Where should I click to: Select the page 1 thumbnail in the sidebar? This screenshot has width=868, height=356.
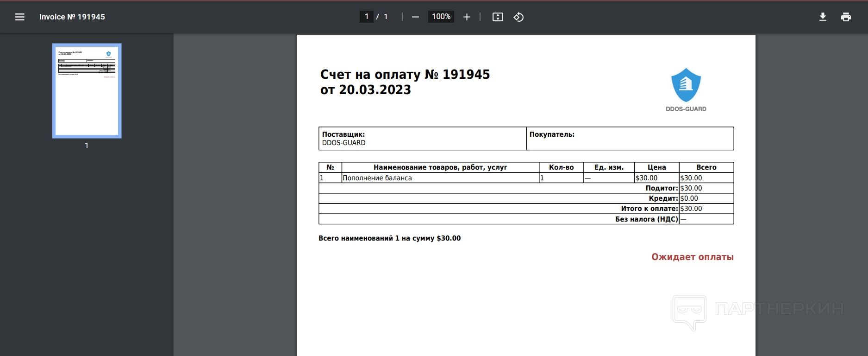pos(87,91)
